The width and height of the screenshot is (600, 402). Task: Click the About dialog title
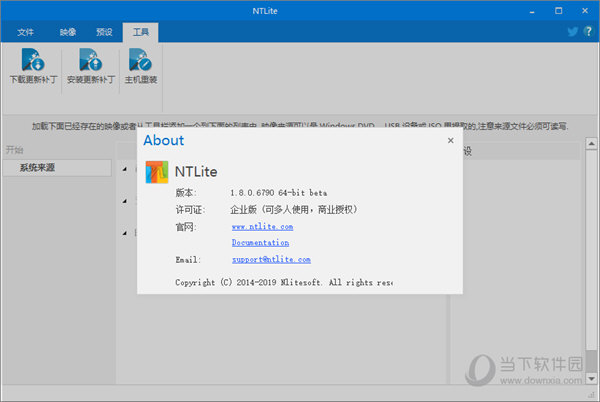coord(164,140)
